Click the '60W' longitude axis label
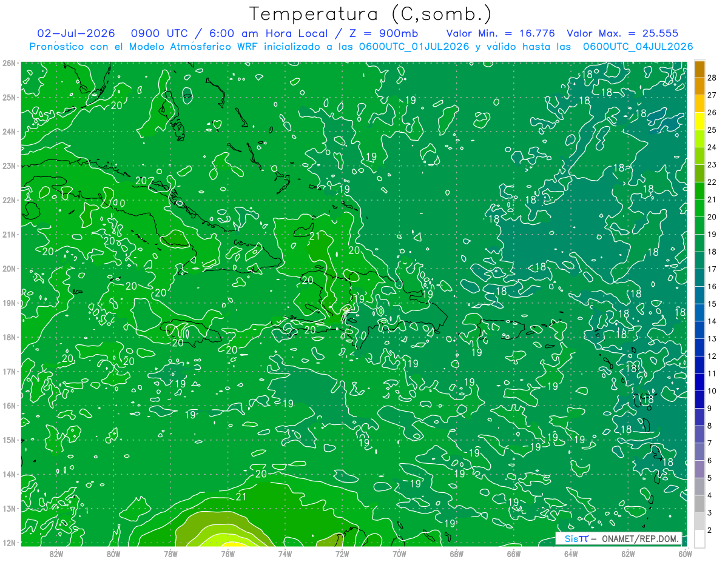 [x=685, y=554]
